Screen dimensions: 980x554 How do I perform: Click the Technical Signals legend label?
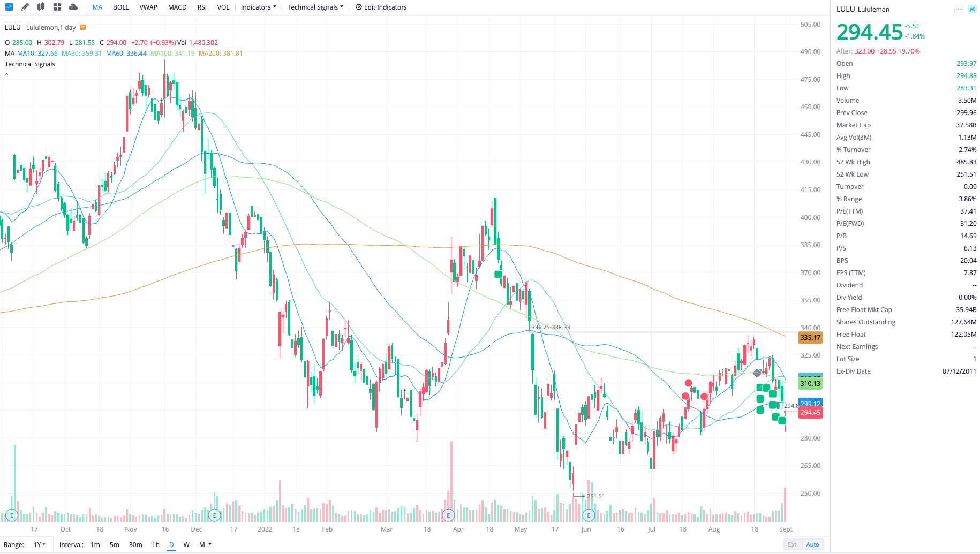[x=30, y=64]
